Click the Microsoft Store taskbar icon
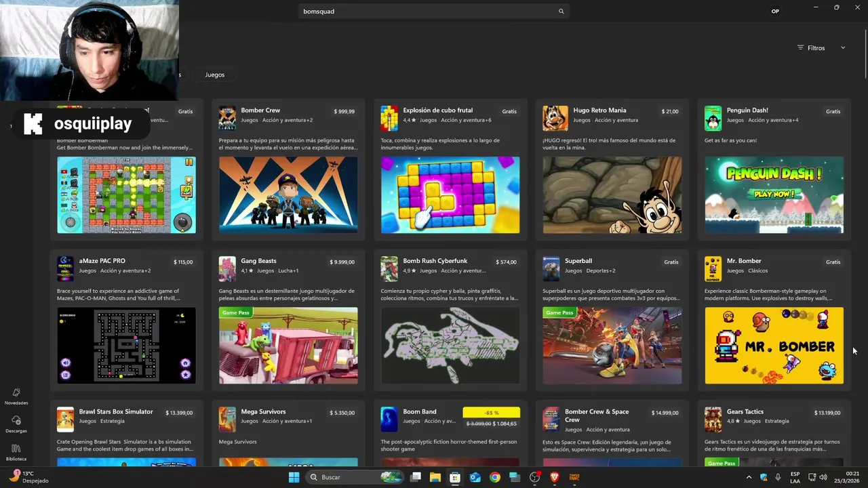868x488 pixels. click(455, 477)
